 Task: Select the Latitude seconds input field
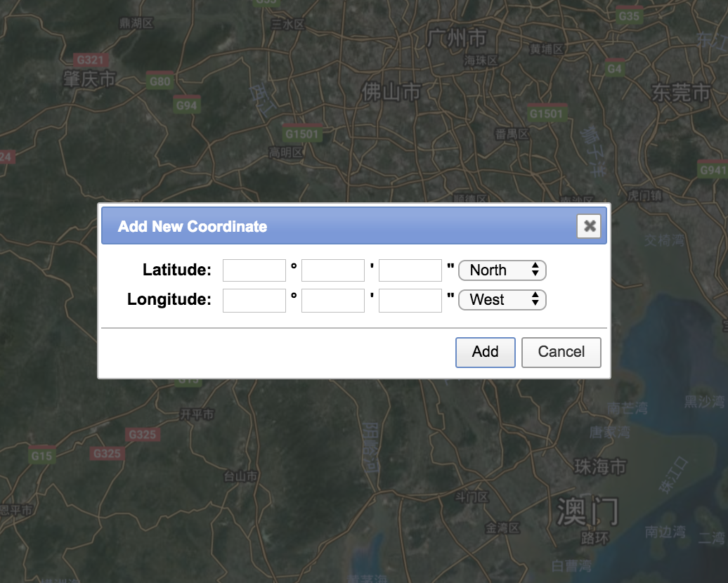tap(410, 270)
